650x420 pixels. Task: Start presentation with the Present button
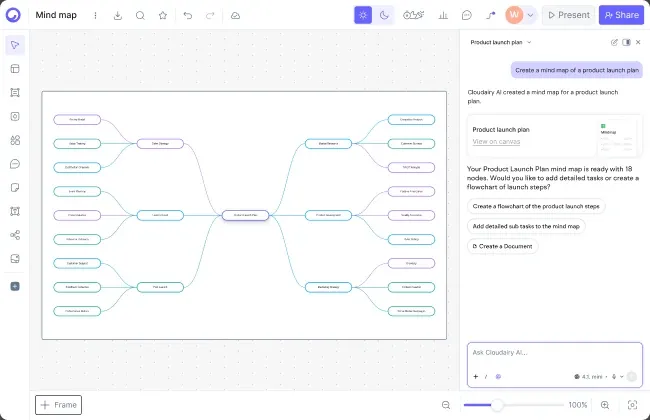569,15
